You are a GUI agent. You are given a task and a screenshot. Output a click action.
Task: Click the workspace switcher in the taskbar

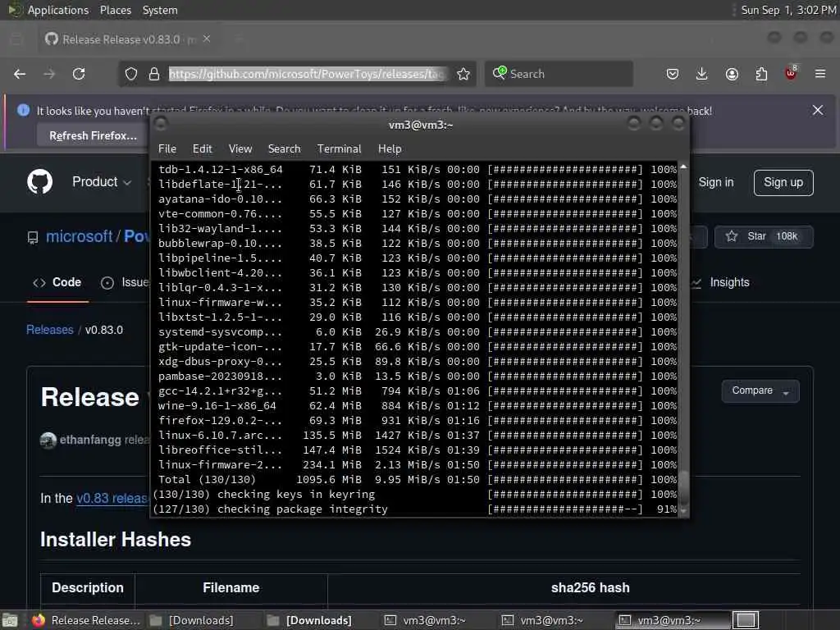(x=746, y=620)
